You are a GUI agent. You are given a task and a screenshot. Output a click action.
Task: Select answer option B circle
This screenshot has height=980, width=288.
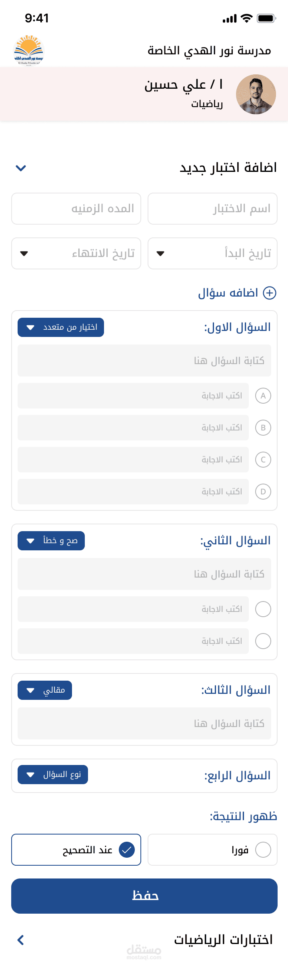click(263, 428)
